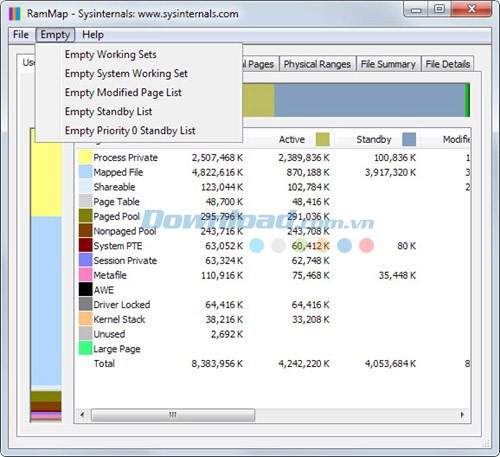Image resolution: width=500 pixels, height=457 pixels.
Task: Click the Metafile pink swatch
Action: pyautogui.click(x=85, y=275)
